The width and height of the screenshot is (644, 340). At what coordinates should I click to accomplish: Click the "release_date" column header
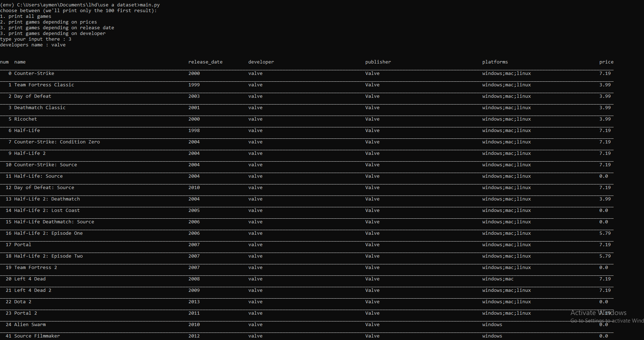click(206, 62)
